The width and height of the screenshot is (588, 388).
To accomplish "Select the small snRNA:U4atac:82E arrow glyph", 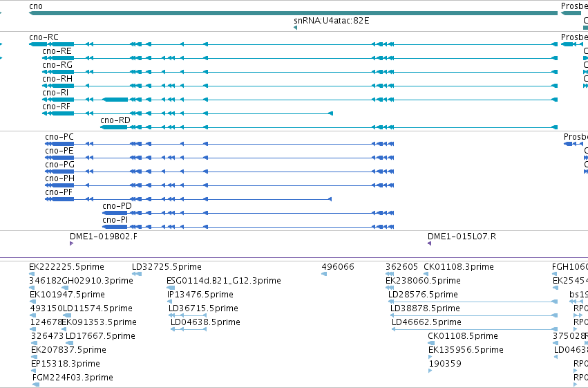I will 296,28.
